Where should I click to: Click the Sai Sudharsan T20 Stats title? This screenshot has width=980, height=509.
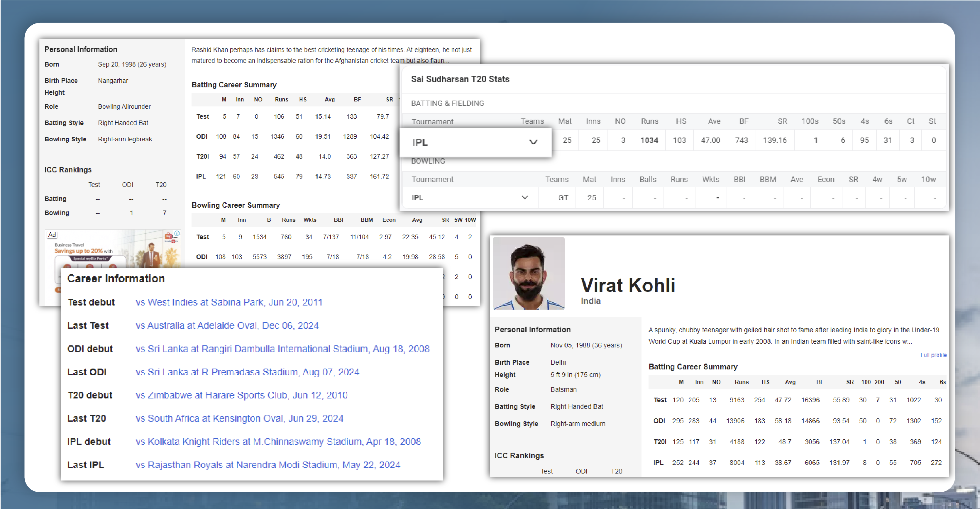(x=460, y=79)
